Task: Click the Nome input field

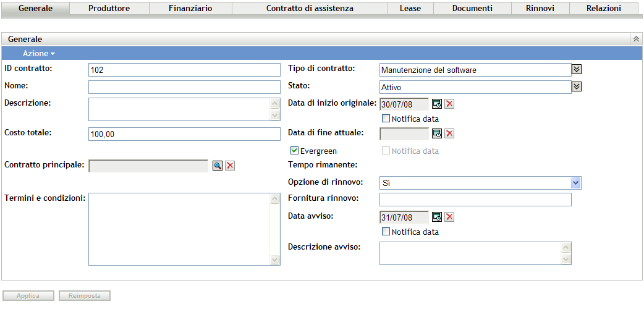Action: click(x=184, y=87)
